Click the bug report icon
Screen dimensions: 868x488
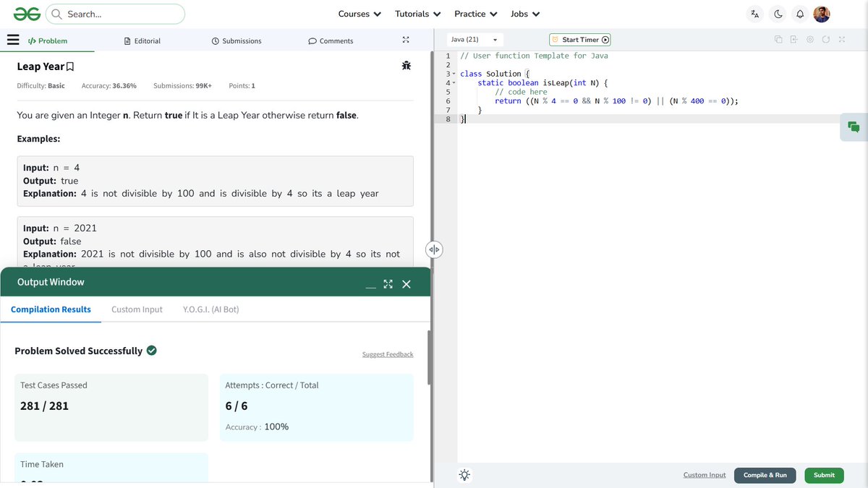407,66
